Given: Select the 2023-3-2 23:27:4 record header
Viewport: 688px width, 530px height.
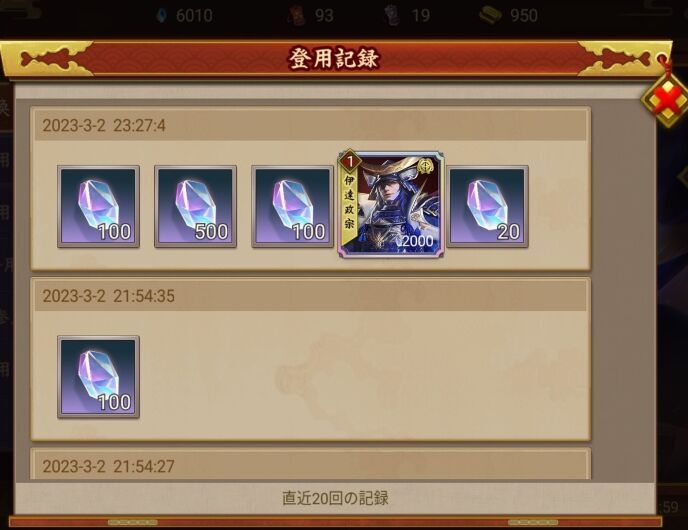Looking at the screenshot, I should (310, 125).
